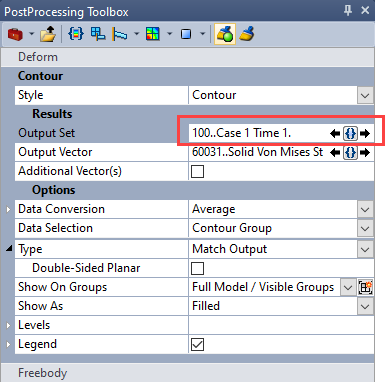
Task: Click the contour braces icon in toolbar
Action: (76, 34)
